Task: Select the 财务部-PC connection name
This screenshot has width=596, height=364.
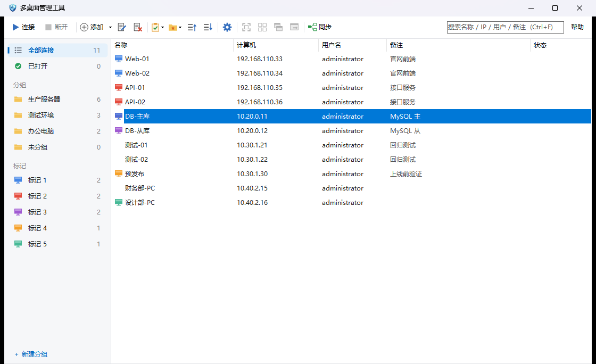Action: coord(140,188)
